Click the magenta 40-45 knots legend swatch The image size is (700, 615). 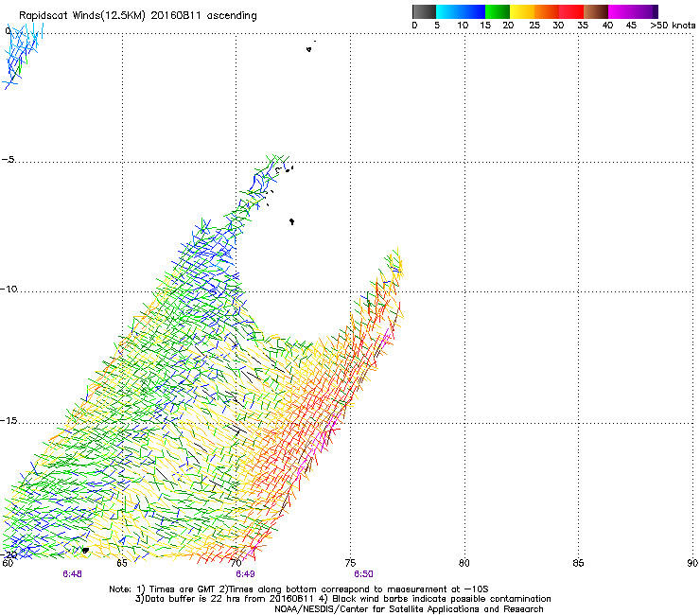[621, 11]
